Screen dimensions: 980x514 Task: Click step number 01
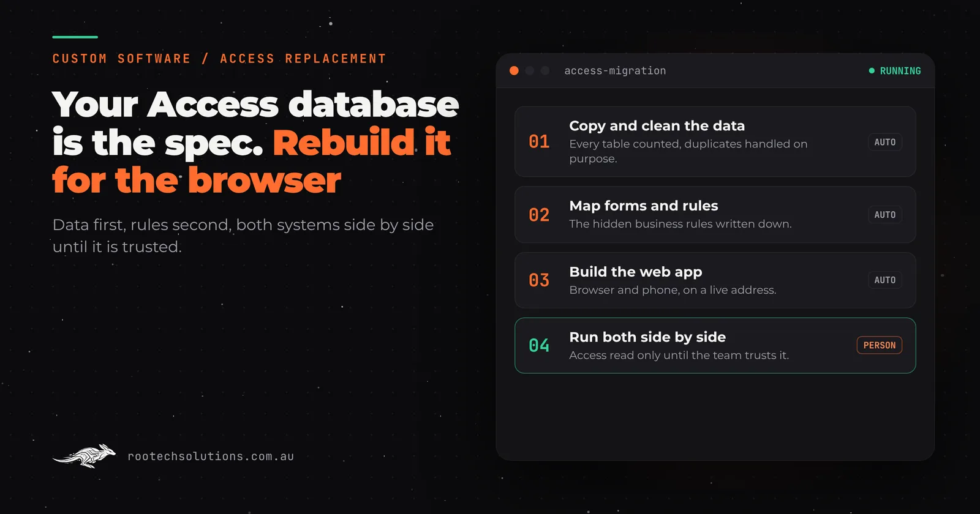point(539,142)
